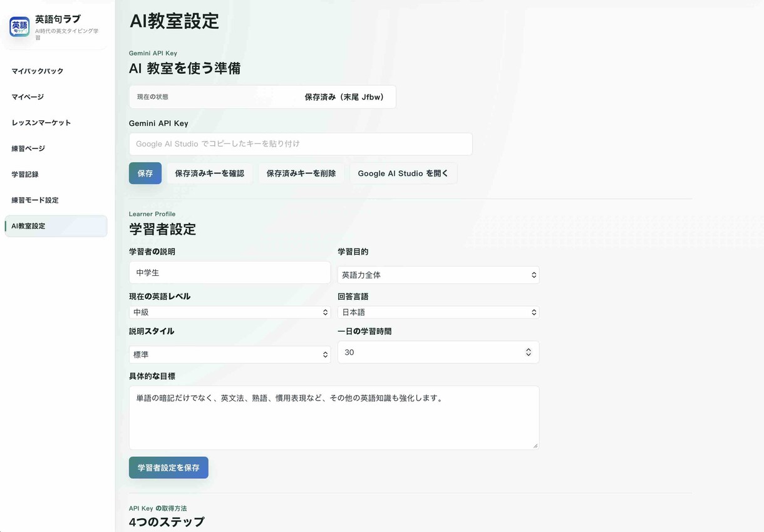Viewport: 764px width, 532px height.
Task: Open the 現在の英語レベル dropdown
Action: [x=230, y=312]
